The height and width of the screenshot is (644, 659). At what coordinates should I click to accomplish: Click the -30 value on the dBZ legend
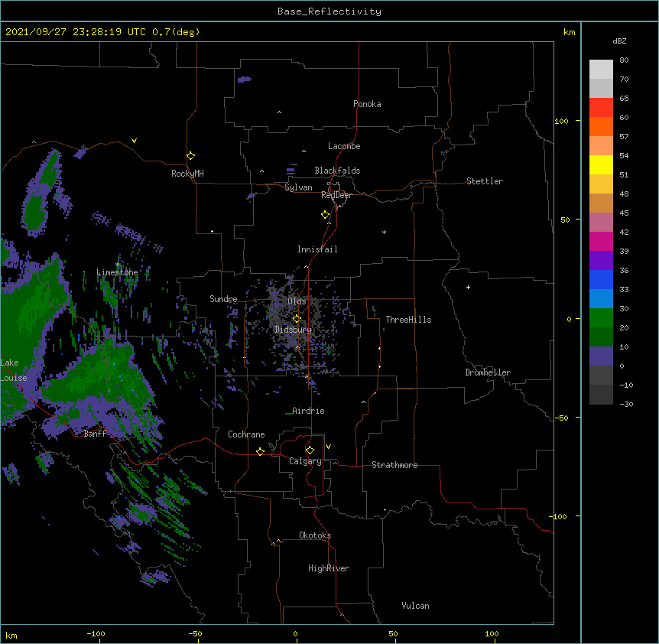click(x=626, y=404)
